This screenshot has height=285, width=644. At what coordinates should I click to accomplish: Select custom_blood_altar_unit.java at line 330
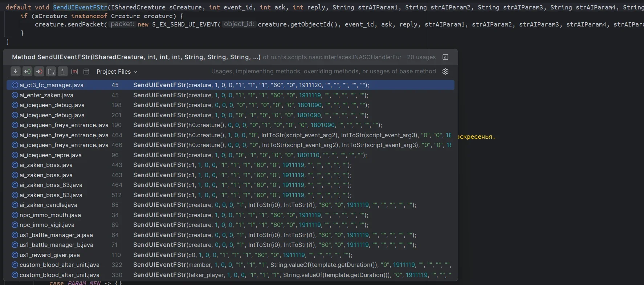point(60,275)
